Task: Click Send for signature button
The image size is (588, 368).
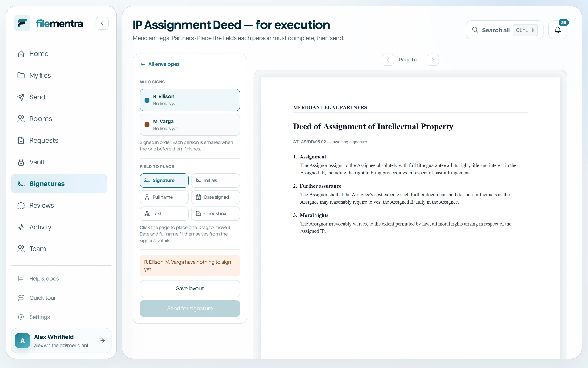Action: 190,308
